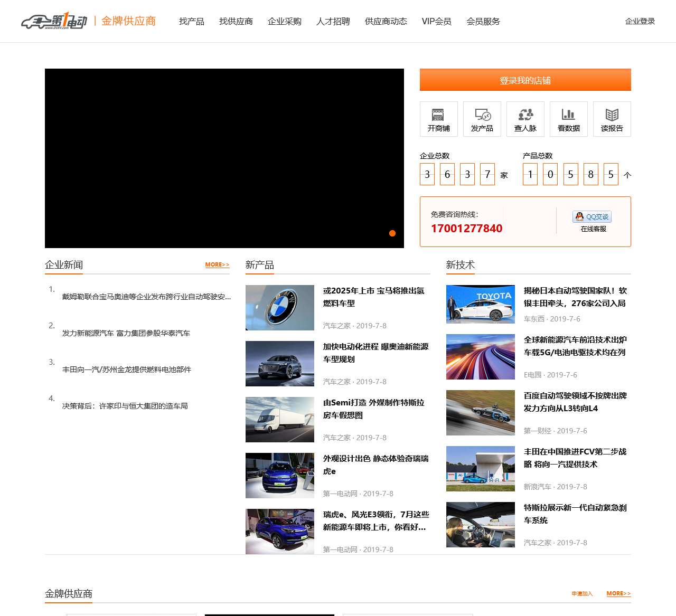The image size is (676, 616).
Task: Open 由Semi打造 外媒制作特斯拉房车假想图
Action: [374, 409]
